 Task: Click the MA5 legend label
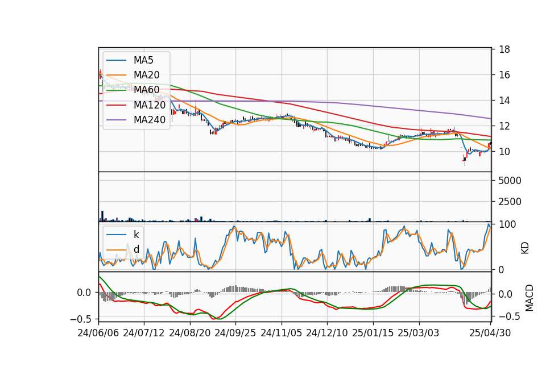143,60
